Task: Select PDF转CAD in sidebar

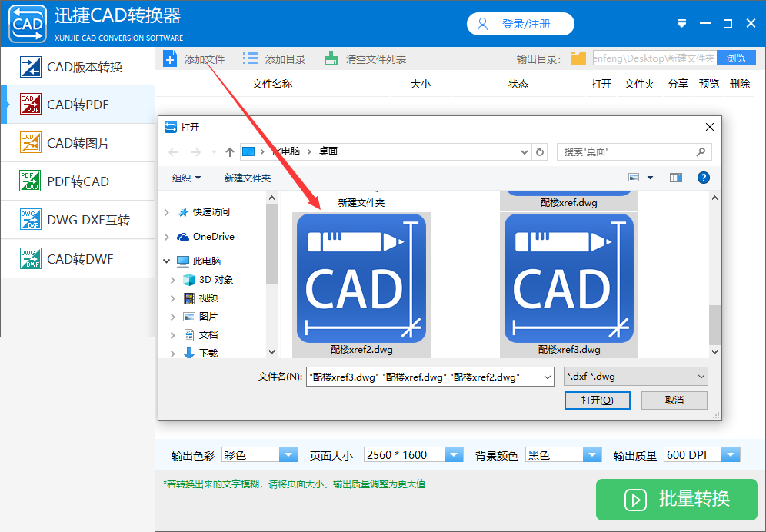Action: point(78,181)
